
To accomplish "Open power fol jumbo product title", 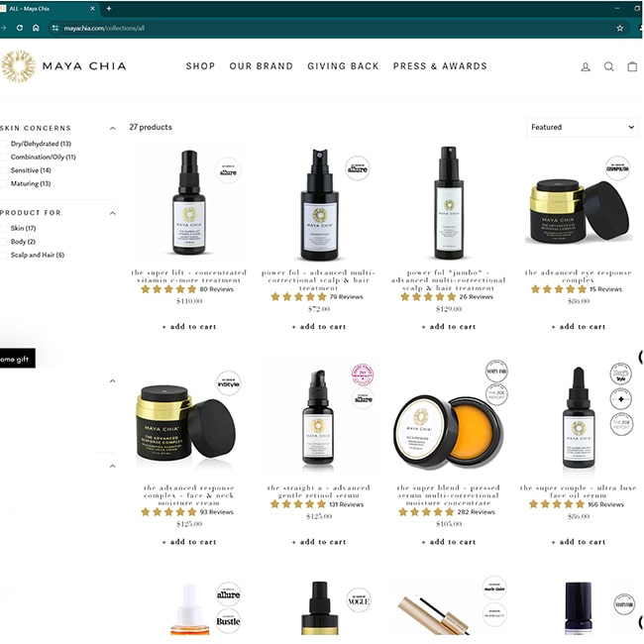I will (x=449, y=280).
